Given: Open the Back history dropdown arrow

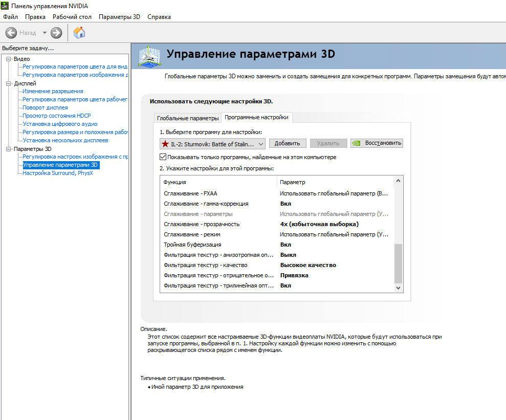Looking at the screenshot, I should (x=45, y=33).
